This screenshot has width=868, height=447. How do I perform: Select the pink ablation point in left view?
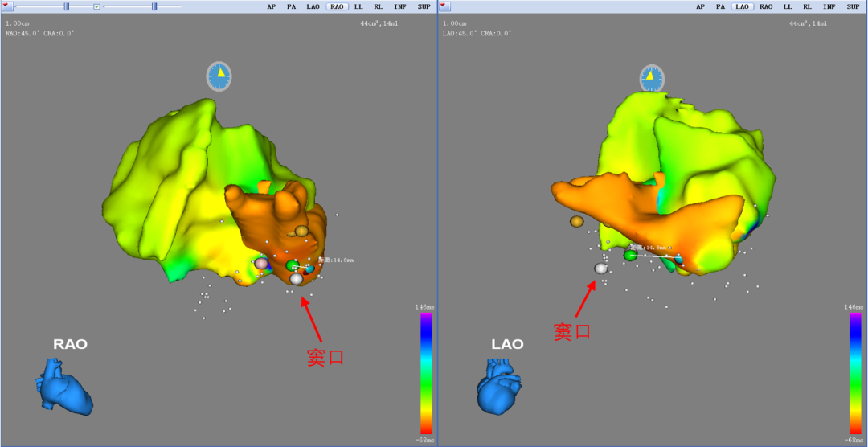(261, 264)
